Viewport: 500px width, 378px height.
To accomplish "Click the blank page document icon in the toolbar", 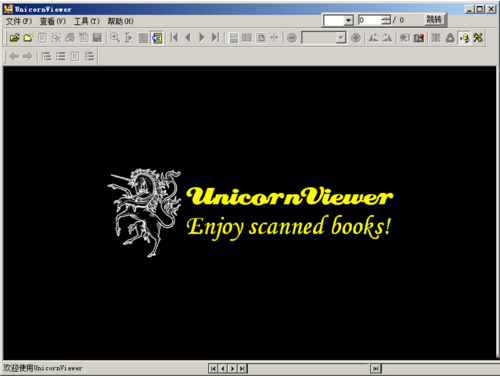I will pos(42,38).
